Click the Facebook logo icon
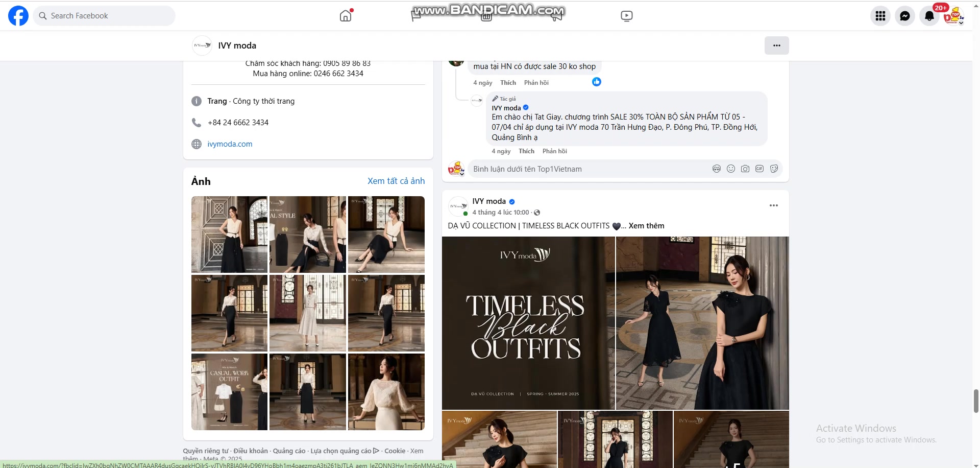 18,16
